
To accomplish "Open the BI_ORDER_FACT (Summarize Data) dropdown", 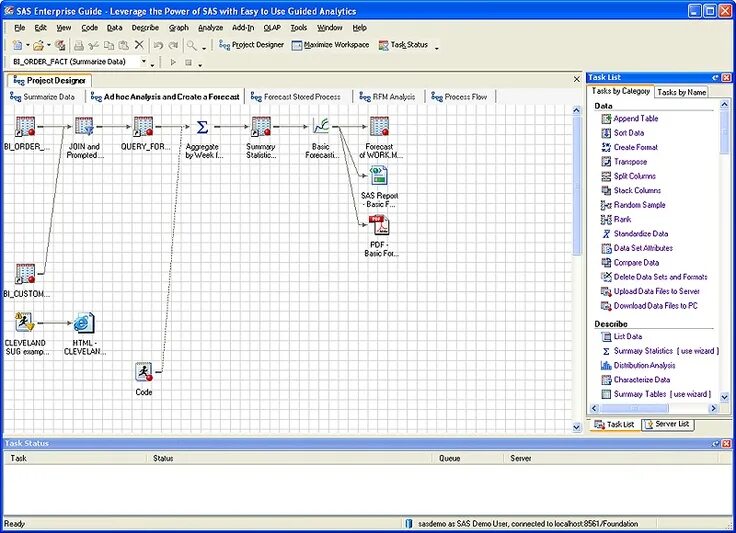I will (x=144, y=61).
